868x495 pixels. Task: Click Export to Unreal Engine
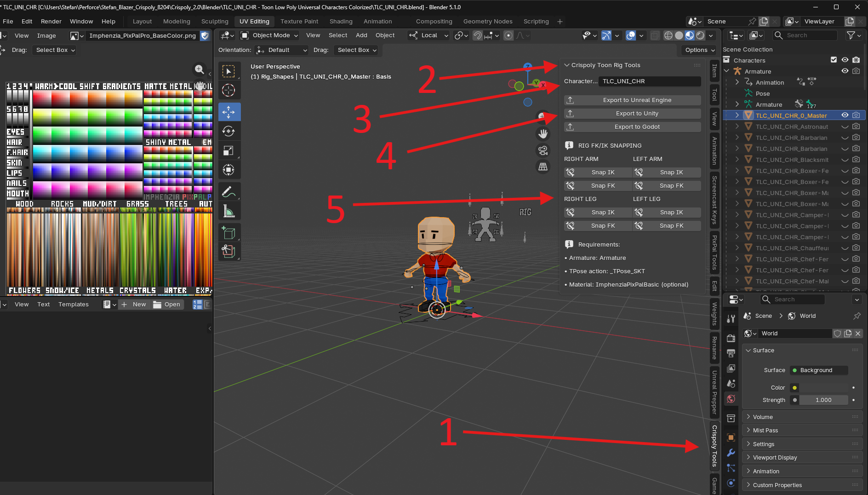[x=633, y=100]
